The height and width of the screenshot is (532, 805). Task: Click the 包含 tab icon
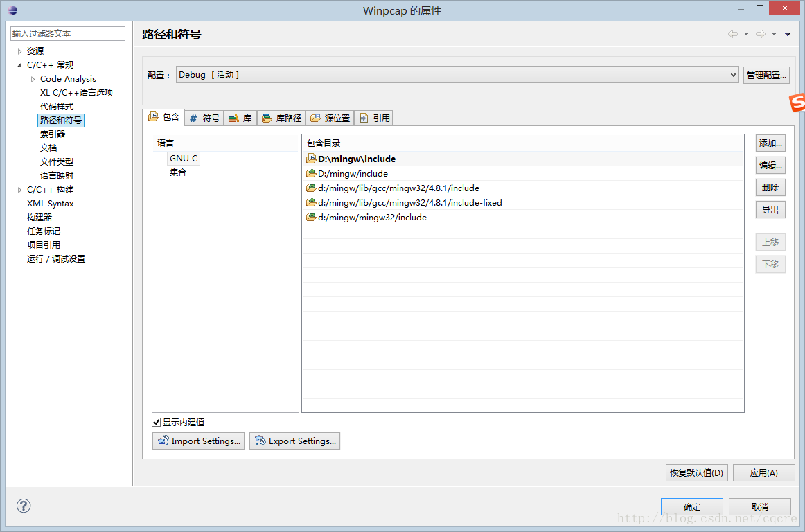[x=154, y=116]
